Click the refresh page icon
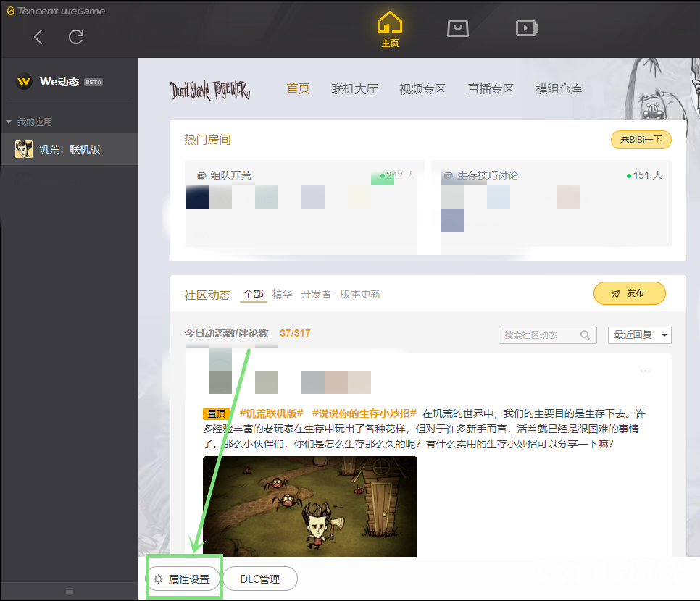Image resolution: width=700 pixels, height=601 pixels. (x=78, y=36)
